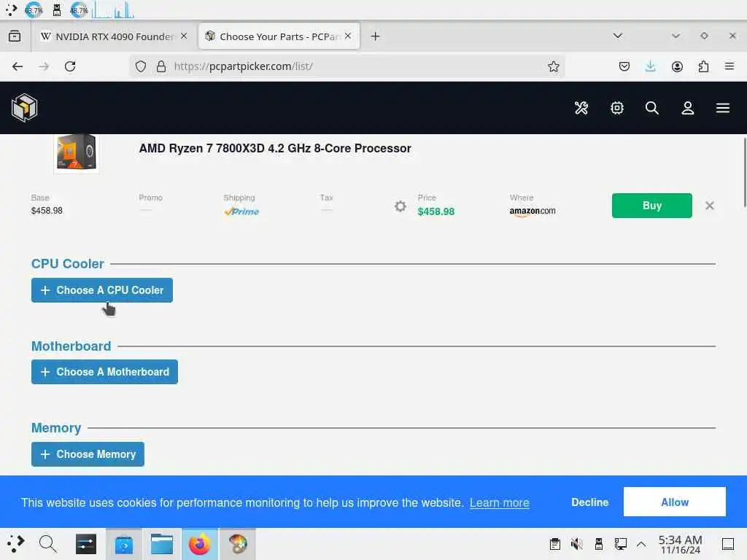Open Firefox account icon in toolbar
747x560 pixels.
pyautogui.click(x=677, y=66)
